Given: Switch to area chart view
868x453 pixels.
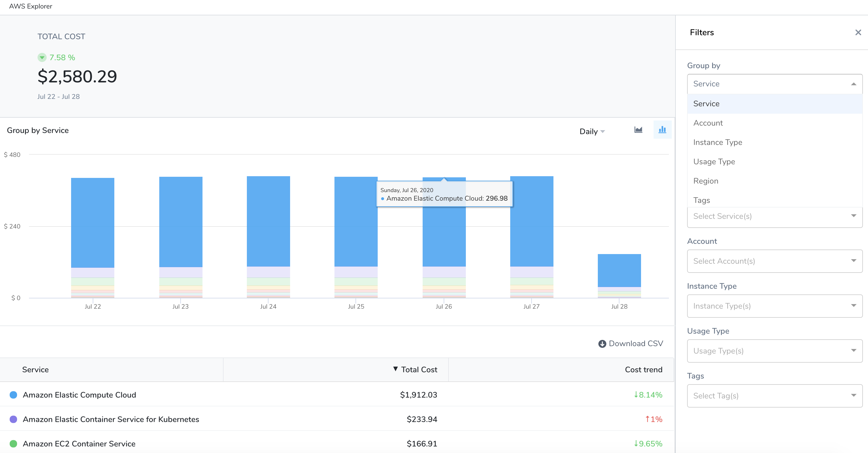Looking at the screenshot, I should click(638, 130).
